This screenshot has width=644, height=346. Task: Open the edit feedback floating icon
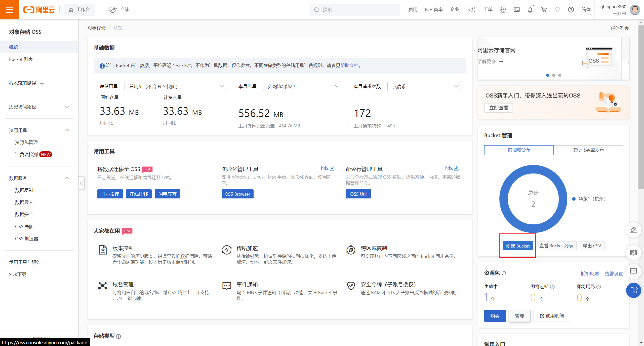click(x=633, y=230)
